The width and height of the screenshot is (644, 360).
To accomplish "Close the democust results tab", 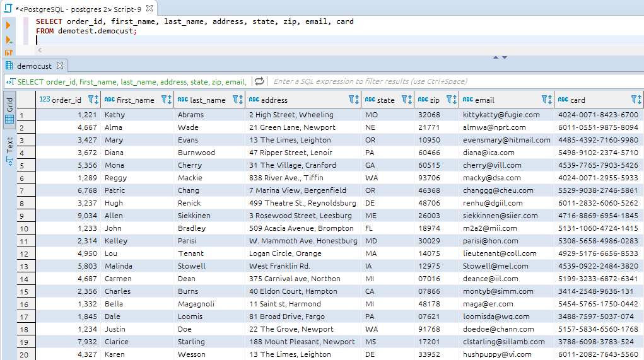I will 60,66.
